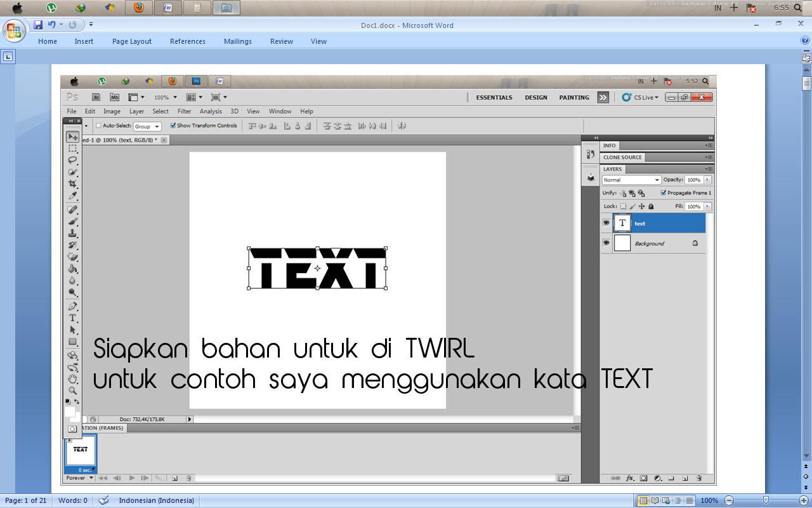Switch to the PAINTING workspace
The width and height of the screenshot is (812, 508).
click(573, 97)
